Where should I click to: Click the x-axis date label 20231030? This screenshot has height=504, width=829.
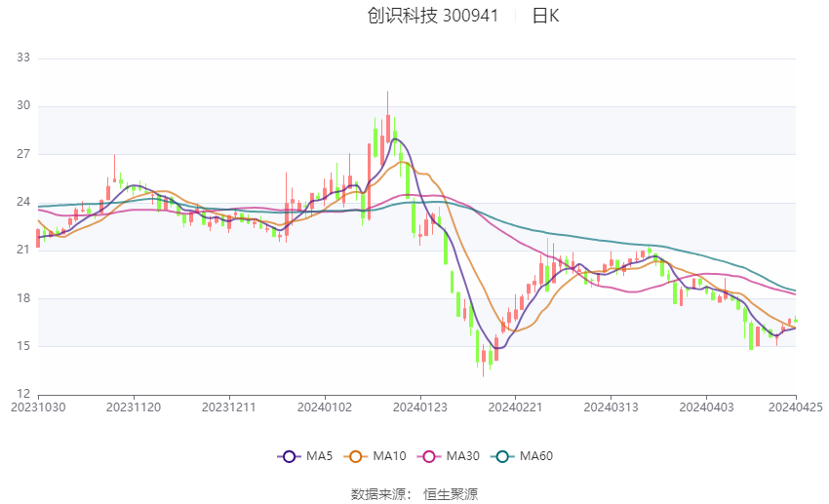38,407
